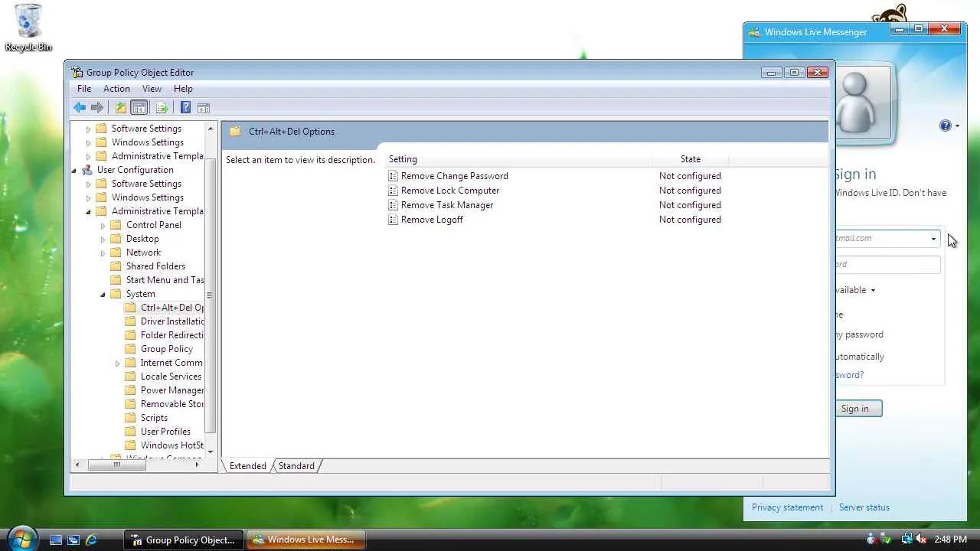
Task: Go back using the blue Back arrow
Action: (x=80, y=108)
